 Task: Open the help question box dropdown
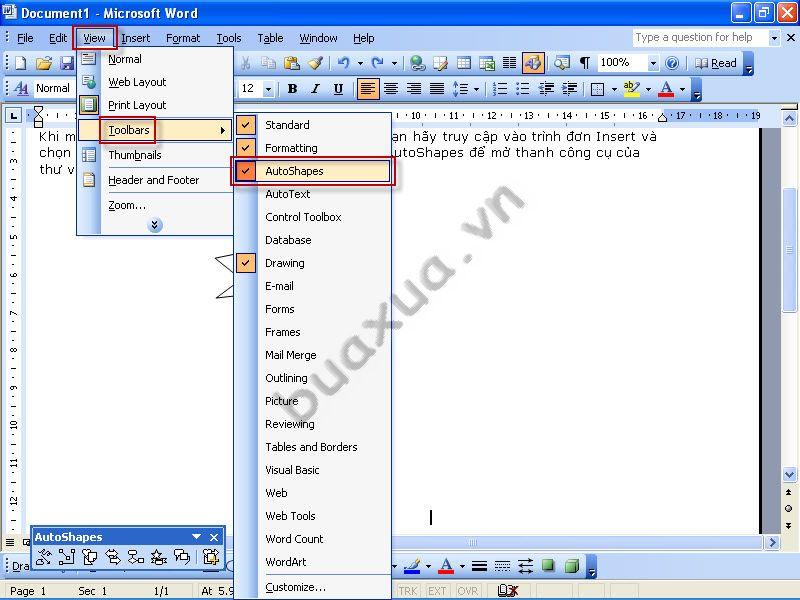(x=774, y=38)
